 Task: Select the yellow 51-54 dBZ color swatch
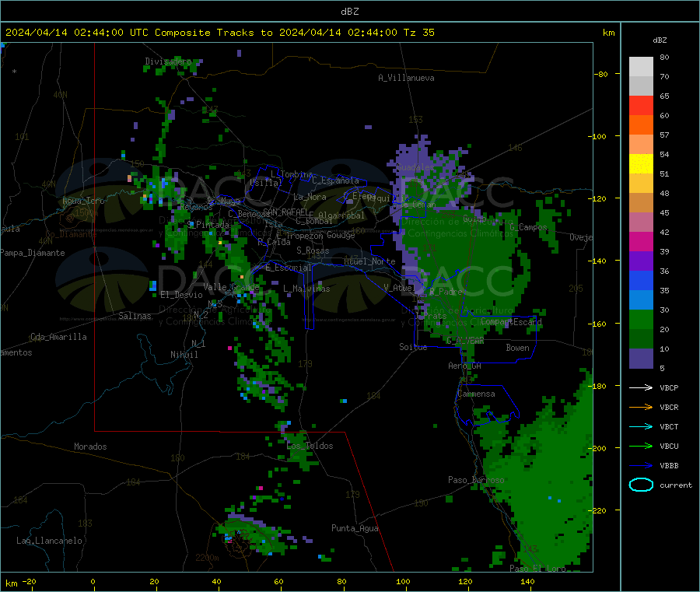[641, 164]
